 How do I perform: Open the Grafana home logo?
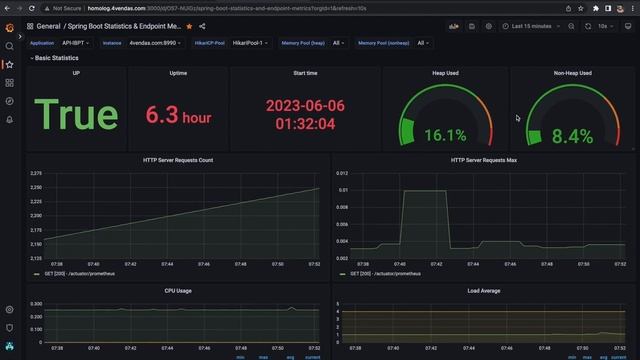click(9, 28)
